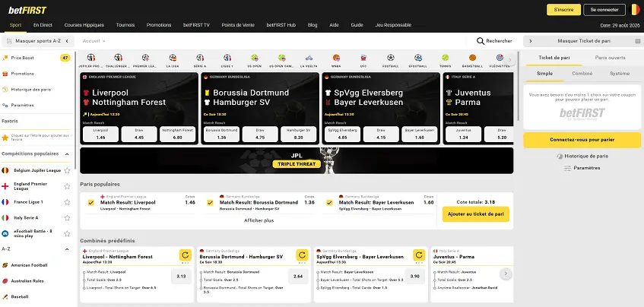Open the UFC shortcut icon
The width and height of the screenshot is (644, 307).
(x=363, y=58)
